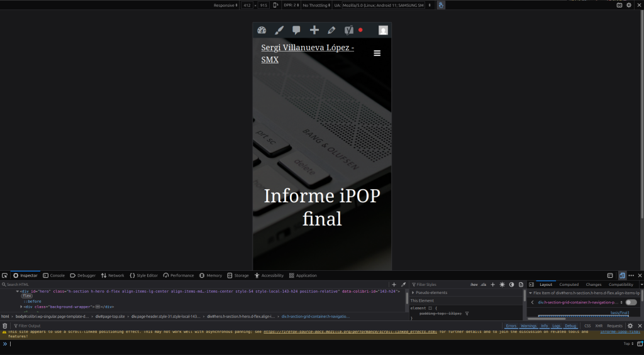Expand the Pseudo-elements section

click(x=430, y=293)
